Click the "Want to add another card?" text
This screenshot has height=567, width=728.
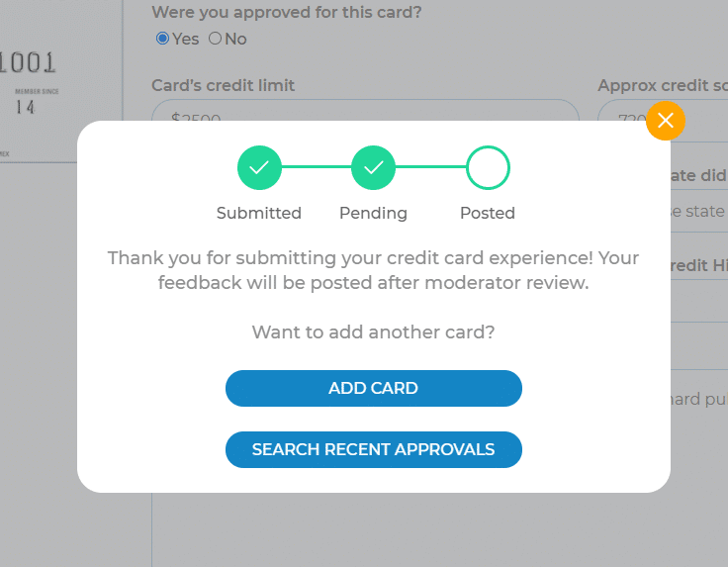(x=373, y=332)
